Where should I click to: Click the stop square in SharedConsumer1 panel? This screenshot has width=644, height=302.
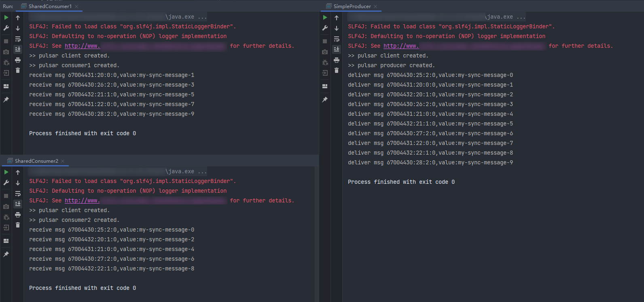6,41
